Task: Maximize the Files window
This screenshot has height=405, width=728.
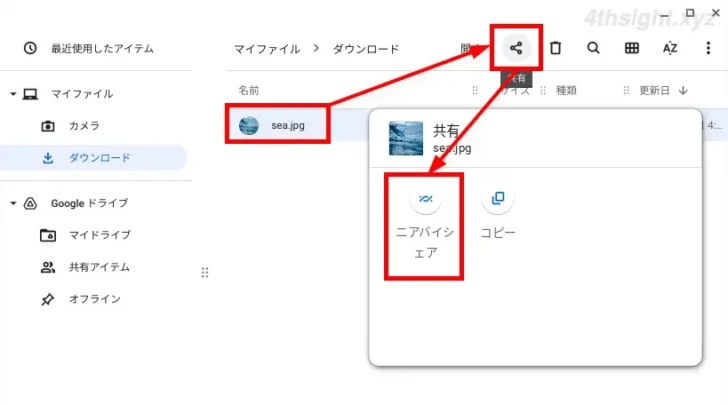Action: [x=690, y=13]
